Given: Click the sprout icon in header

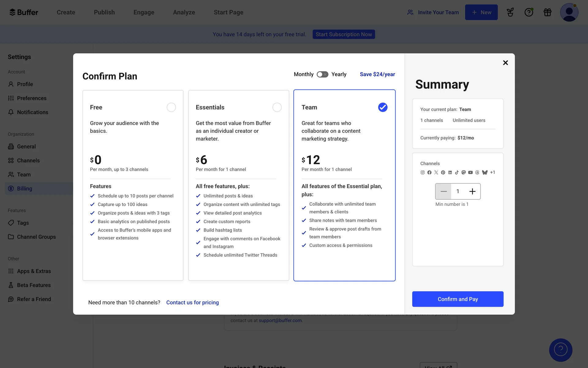Looking at the screenshot, I should click(510, 12).
